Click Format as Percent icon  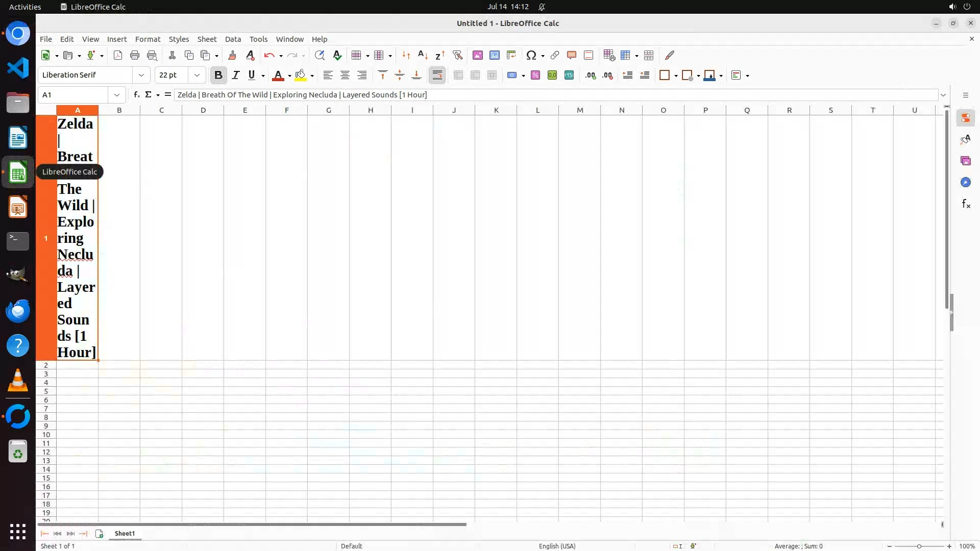click(535, 75)
